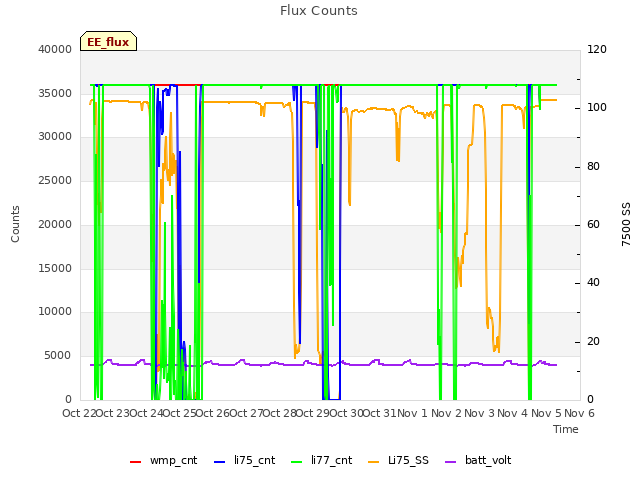The width and height of the screenshot is (640, 480).
Task: Click the 10000 y-axis tick label
Action: [55, 312]
